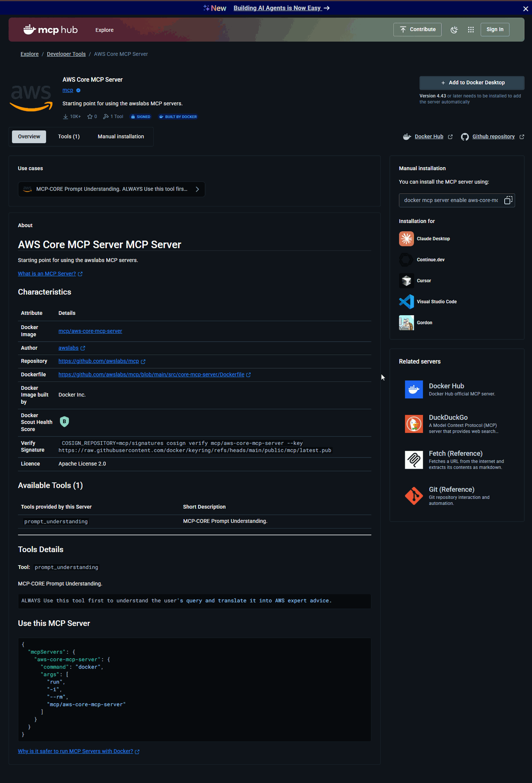Open the Dockerfile source link

click(151, 375)
